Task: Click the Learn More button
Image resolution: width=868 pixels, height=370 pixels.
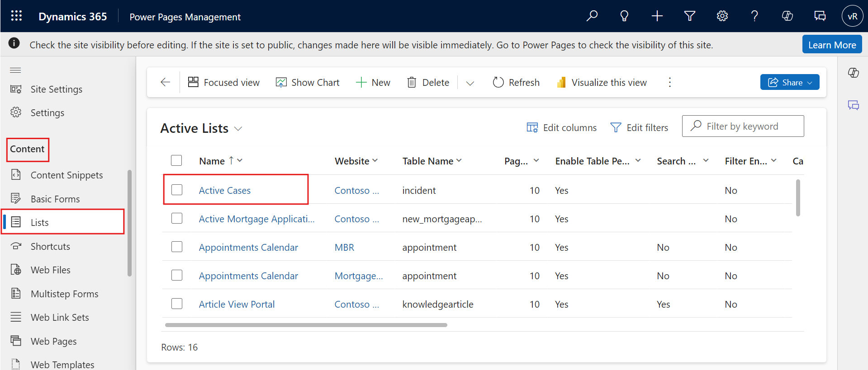Action: click(832, 45)
